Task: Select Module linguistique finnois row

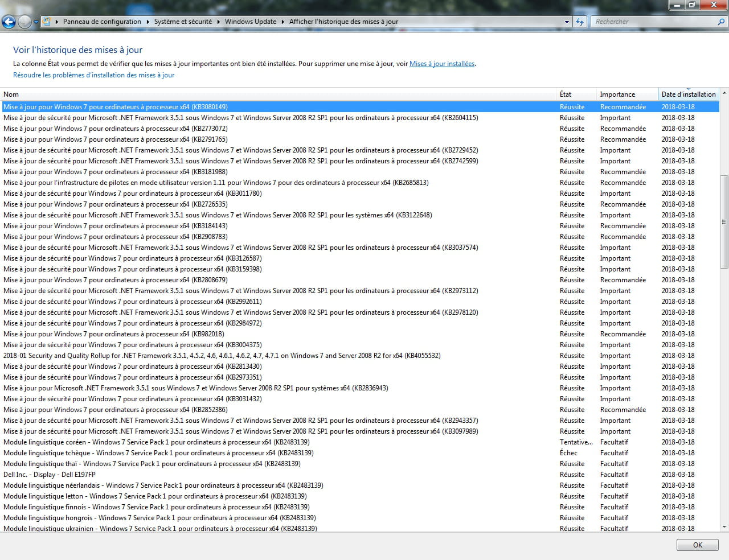Action: (x=360, y=507)
